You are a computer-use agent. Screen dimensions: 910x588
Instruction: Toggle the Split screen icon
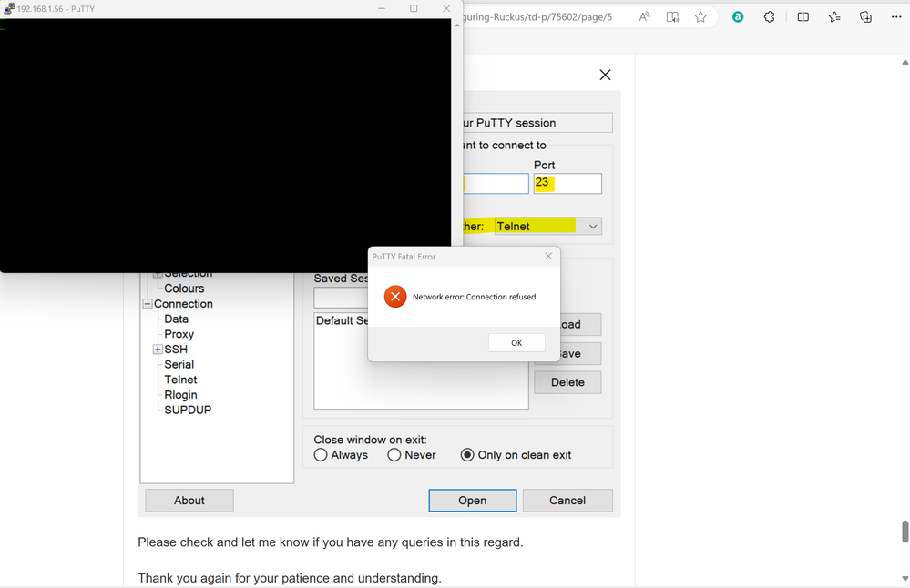pos(803,17)
